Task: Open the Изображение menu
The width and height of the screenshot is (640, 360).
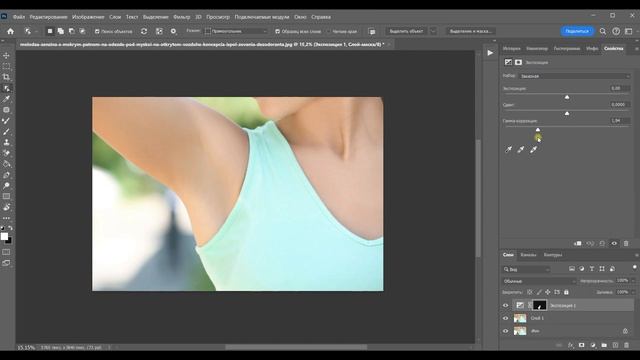Action: 88,17
